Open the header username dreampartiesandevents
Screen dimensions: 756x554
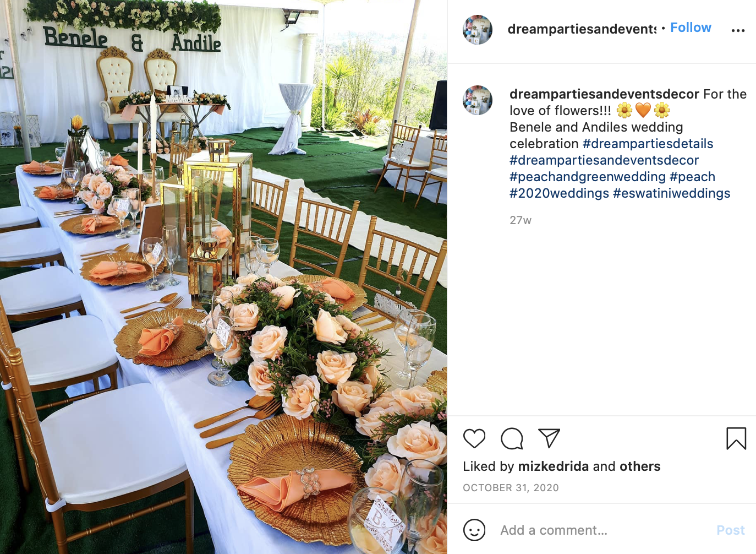click(x=582, y=29)
